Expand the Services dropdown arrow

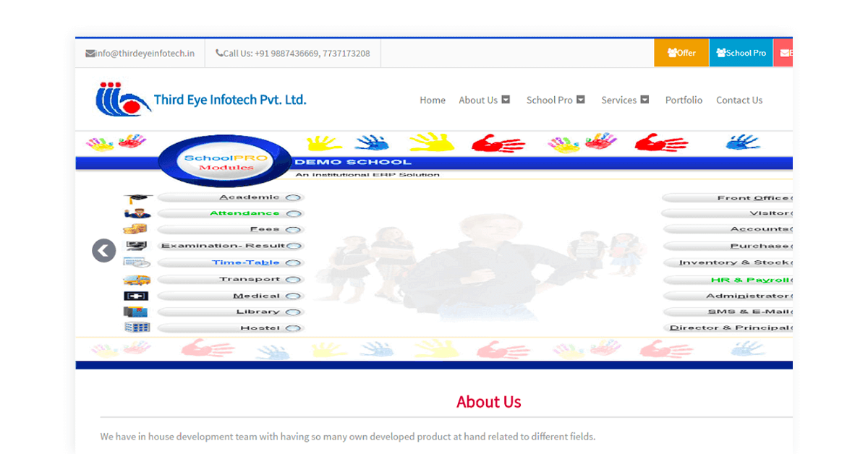pyautogui.click(x=644, y=100)
